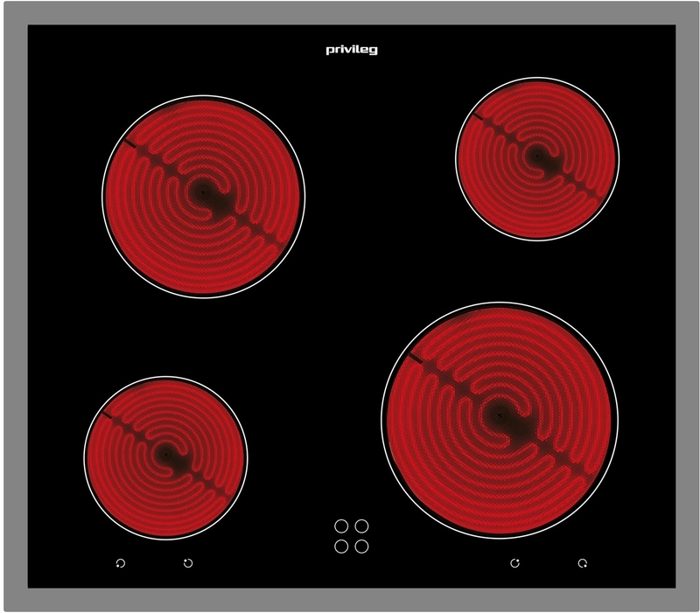Click the gray frame's right edge

[x=688, y=306]
